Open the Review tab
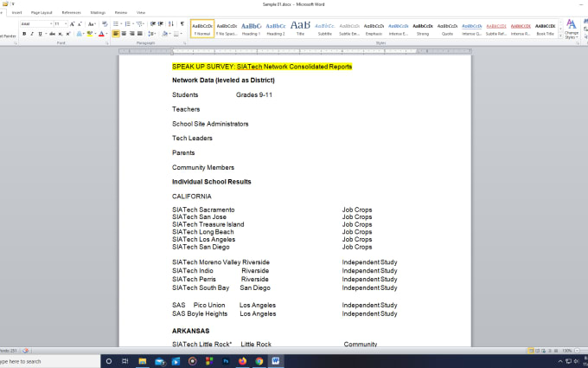Screen dimensions: 588x368 [121, 13]
